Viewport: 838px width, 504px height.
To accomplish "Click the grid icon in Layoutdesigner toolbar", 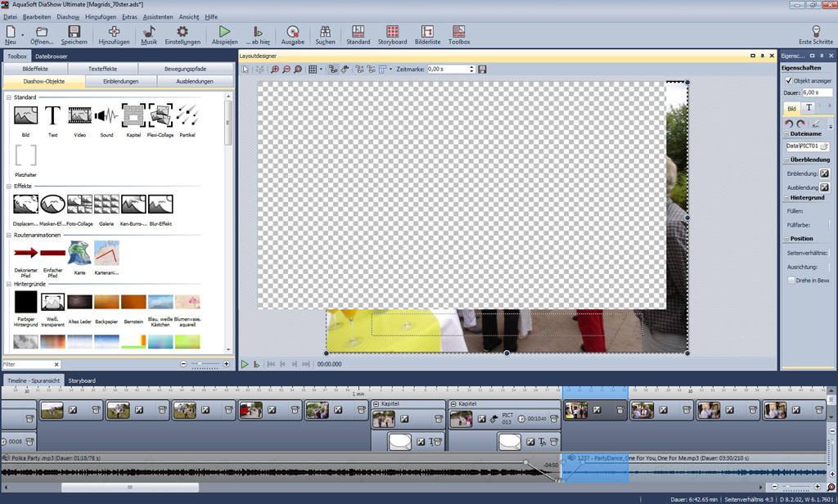I will tap(313, 70).
